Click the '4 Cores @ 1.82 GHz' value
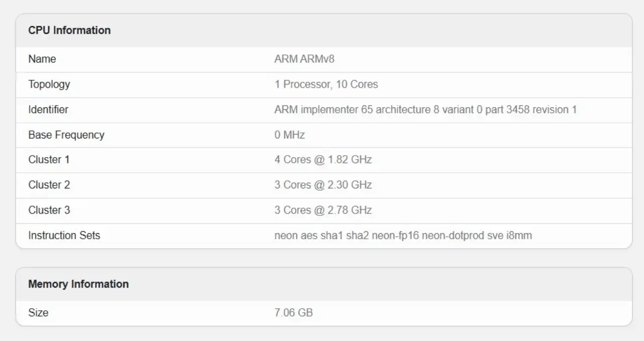 coord(323,160)
